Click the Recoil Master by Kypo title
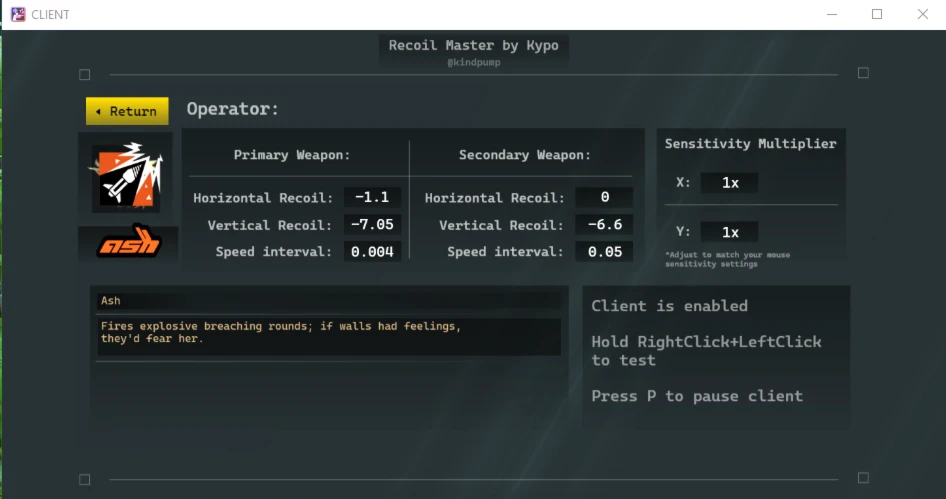Image resolution: width=946 pixels, height=499 pixels. [473, 45]
